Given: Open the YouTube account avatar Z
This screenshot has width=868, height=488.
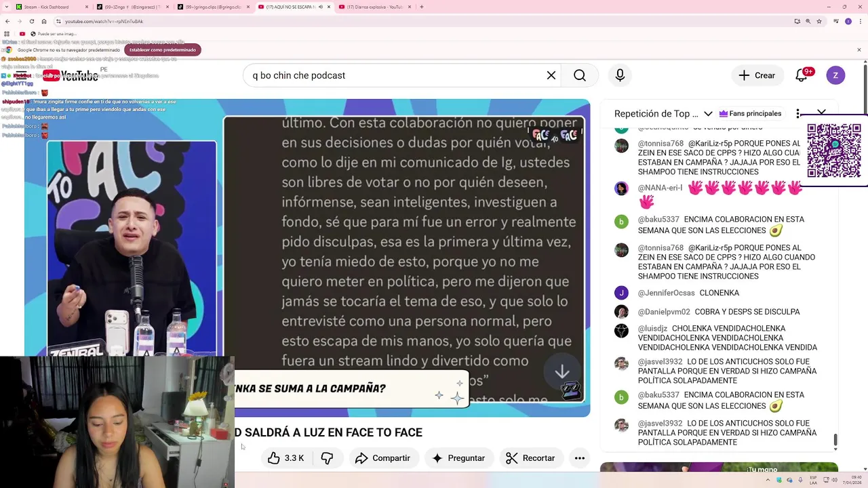Looking at the screenshot, I should pos(835,75).
